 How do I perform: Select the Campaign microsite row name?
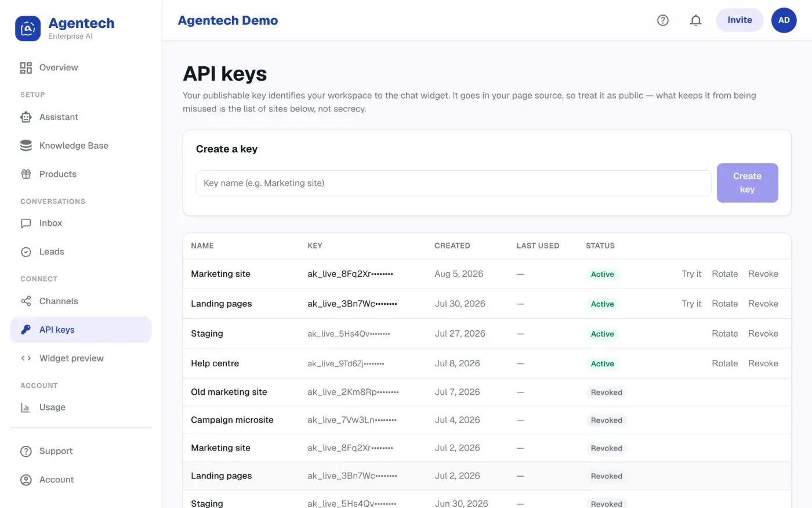coord(232,420)
